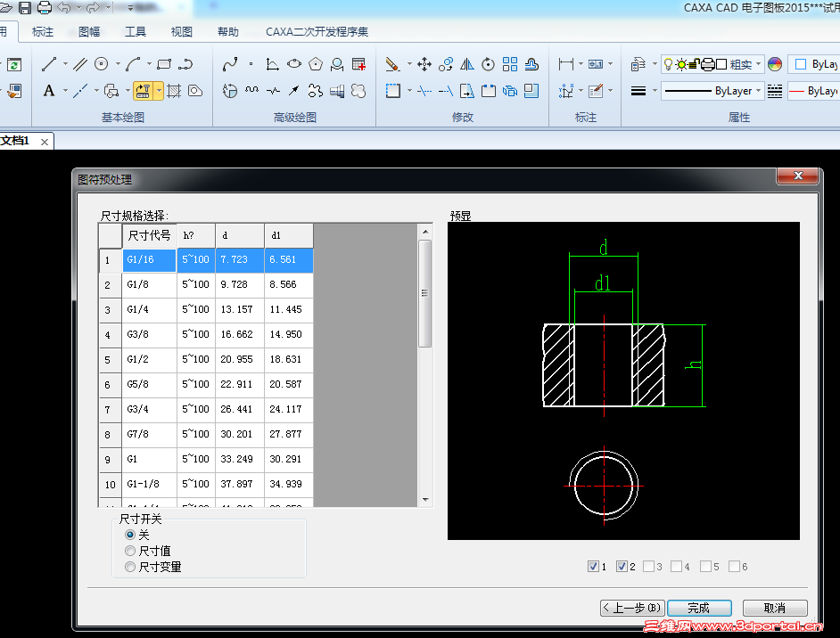The width and height of the screenshot is (840, 638).
Task: Click the highlighted symbol library icon
Action: coord(143,91)
